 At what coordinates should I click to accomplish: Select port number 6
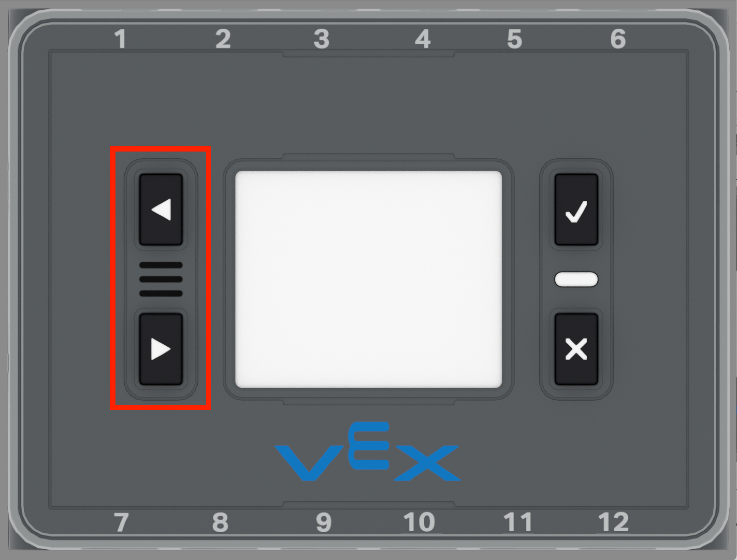pyautogui.click(x=618, y=39)
